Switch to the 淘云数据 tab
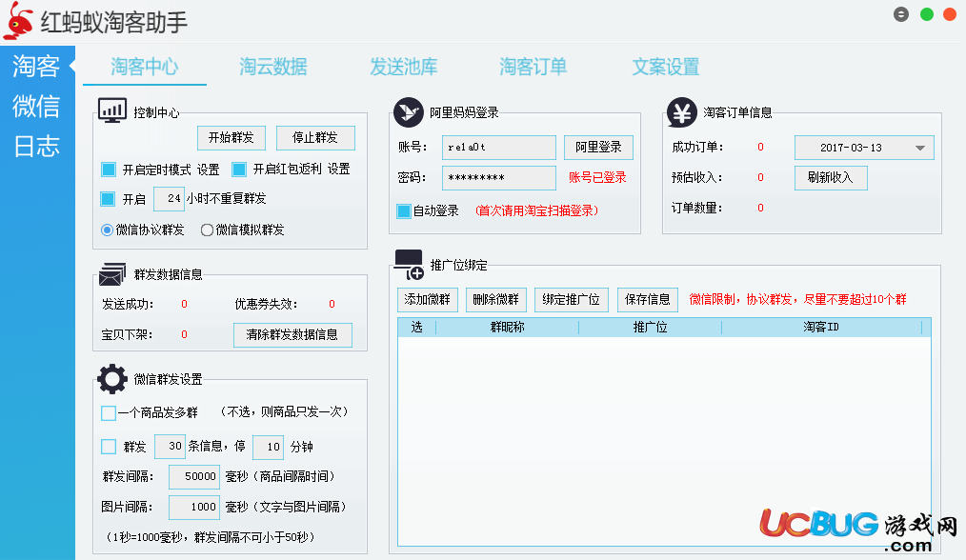This screenshot has width=966, height=560. click(x=273, y=67)
